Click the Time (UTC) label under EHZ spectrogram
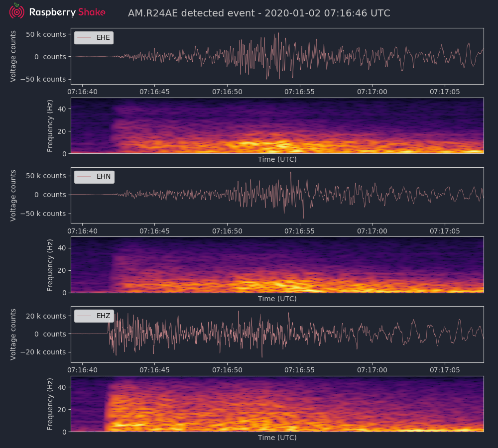The height and width of the screenshot is (448, 498). 277,438
